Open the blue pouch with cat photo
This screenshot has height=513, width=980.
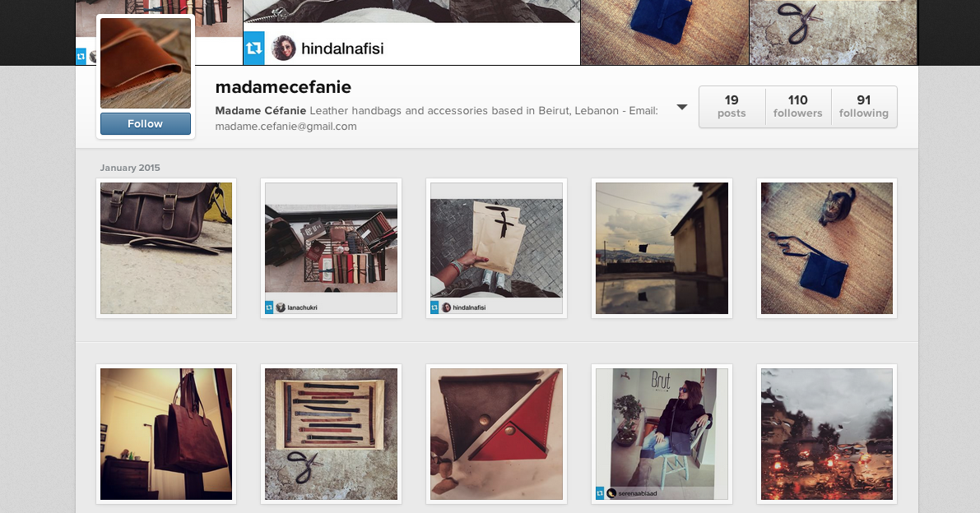pos(827,248)
